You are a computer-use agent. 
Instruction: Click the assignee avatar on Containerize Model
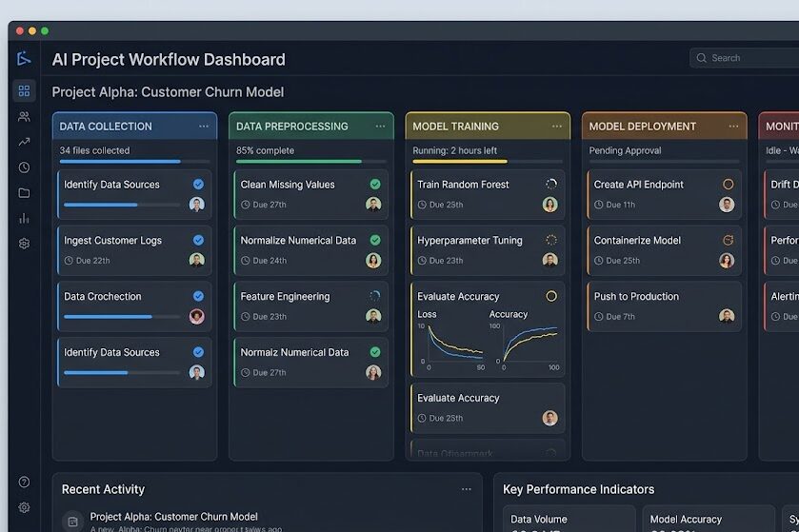(727, 260)
